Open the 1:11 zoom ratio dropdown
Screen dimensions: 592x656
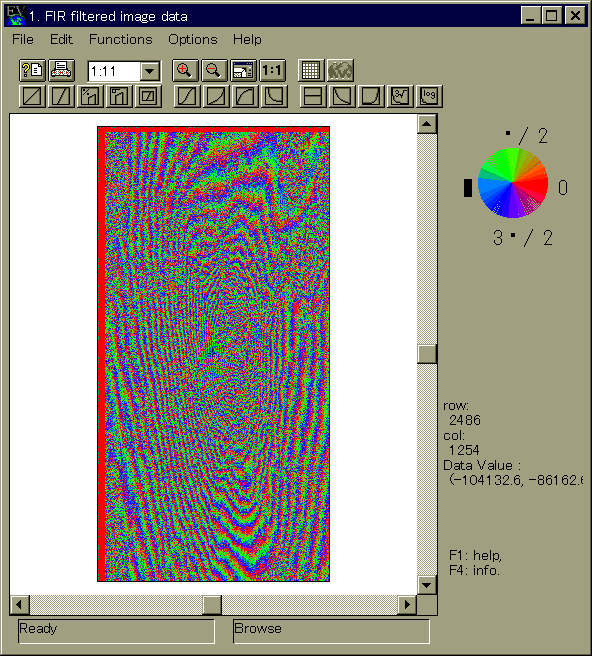point(150,72)
